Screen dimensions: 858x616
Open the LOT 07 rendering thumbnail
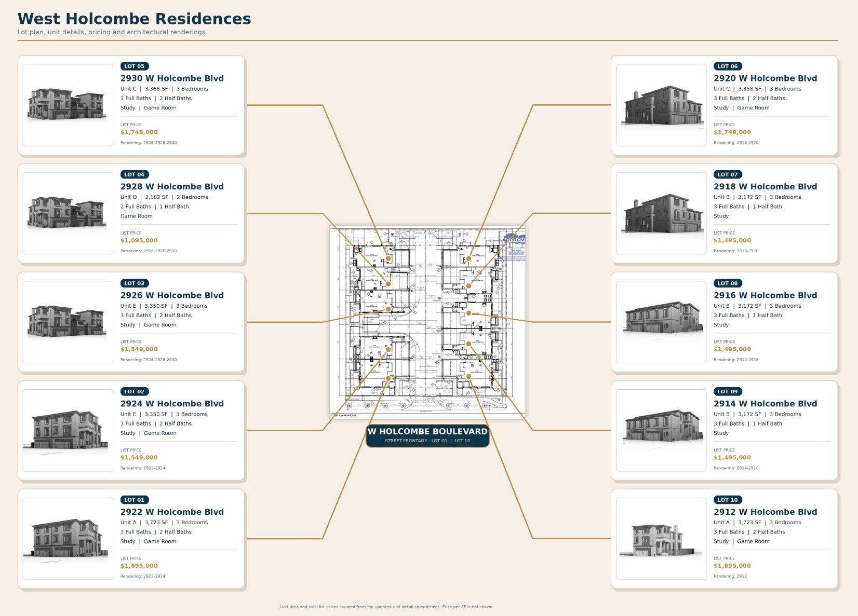(661, 213)
